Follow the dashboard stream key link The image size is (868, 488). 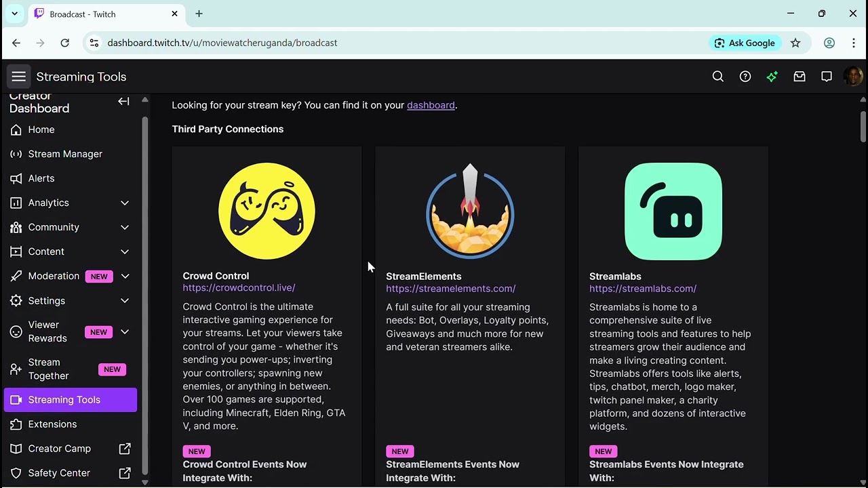pos(431,105)
